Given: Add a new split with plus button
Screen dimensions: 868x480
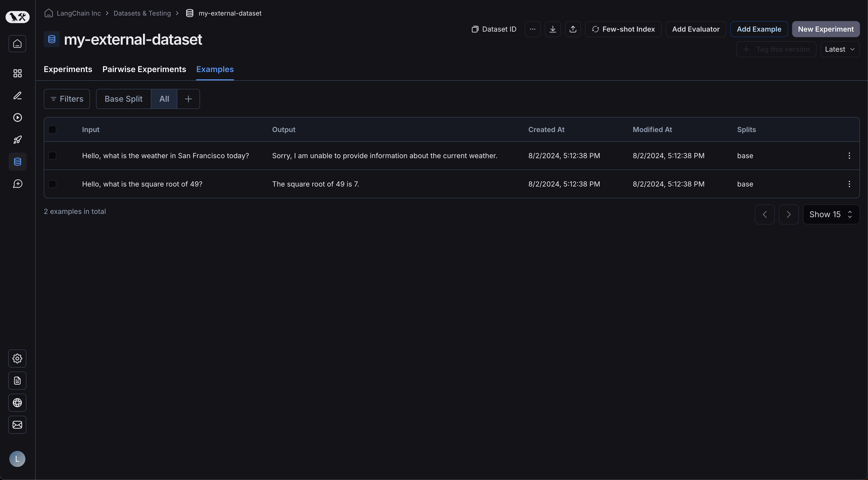Looking at the screenshot, I should pyautogui.click(x=188, y=99).
